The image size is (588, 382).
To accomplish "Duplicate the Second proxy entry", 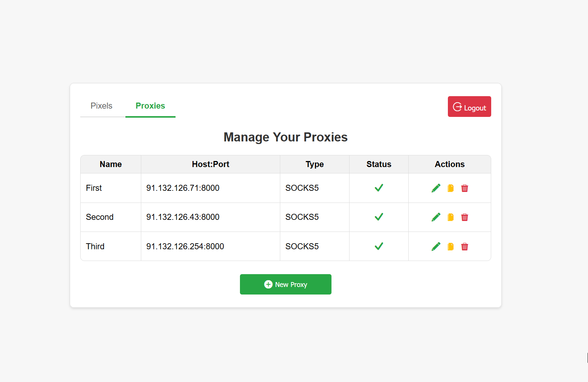I will coord(451,217).
